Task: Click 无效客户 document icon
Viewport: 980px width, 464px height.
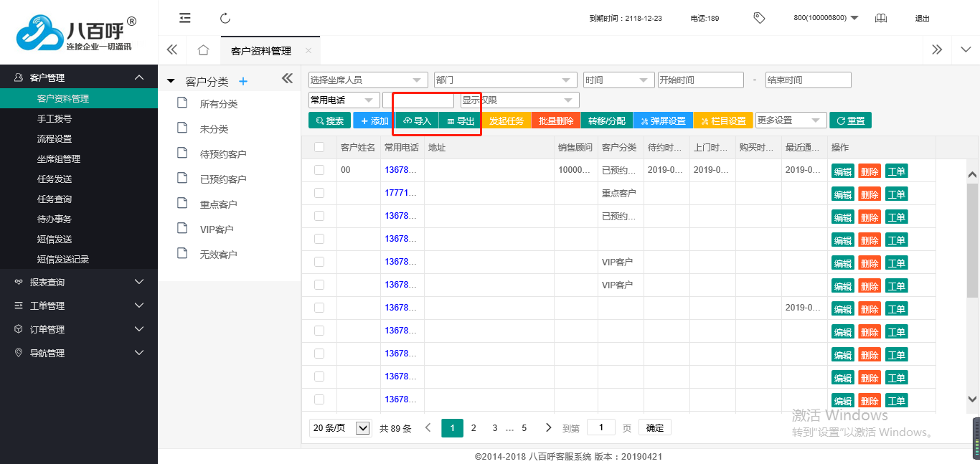Action: pos(182,254)
